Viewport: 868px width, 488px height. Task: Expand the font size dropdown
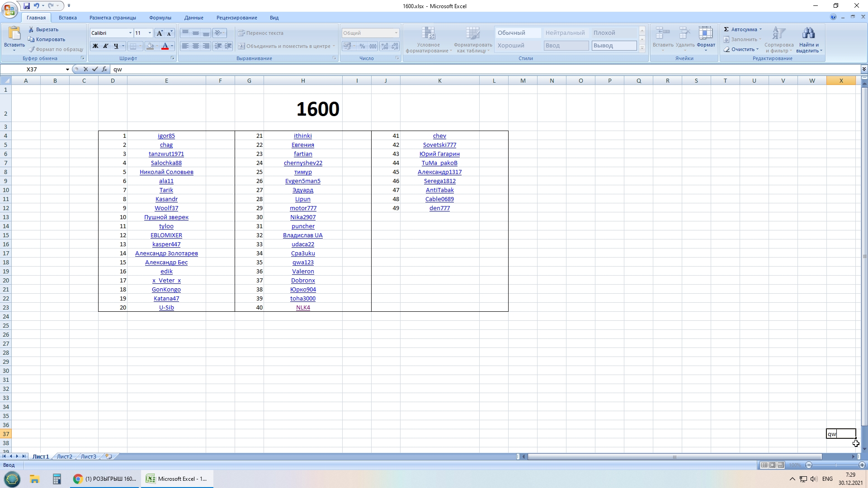[x=150, y=33]
